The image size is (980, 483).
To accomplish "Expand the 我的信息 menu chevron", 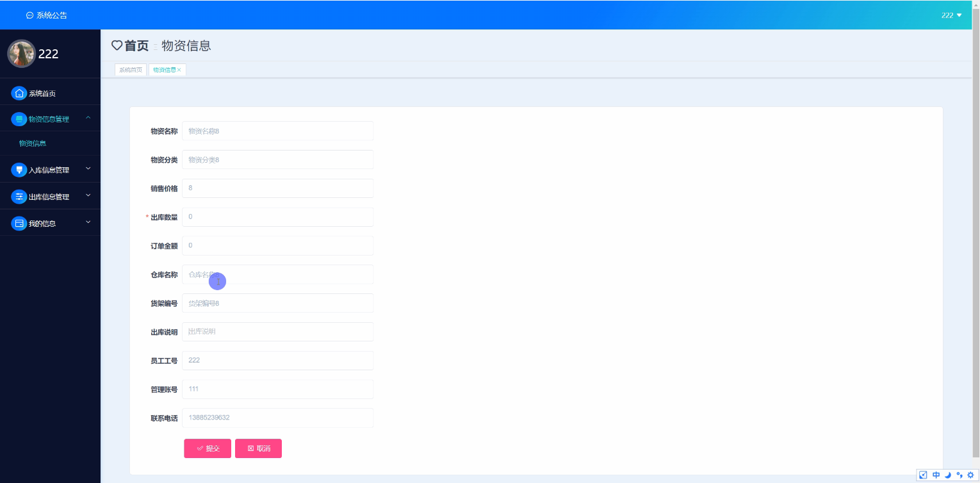I will click(88, 222).
